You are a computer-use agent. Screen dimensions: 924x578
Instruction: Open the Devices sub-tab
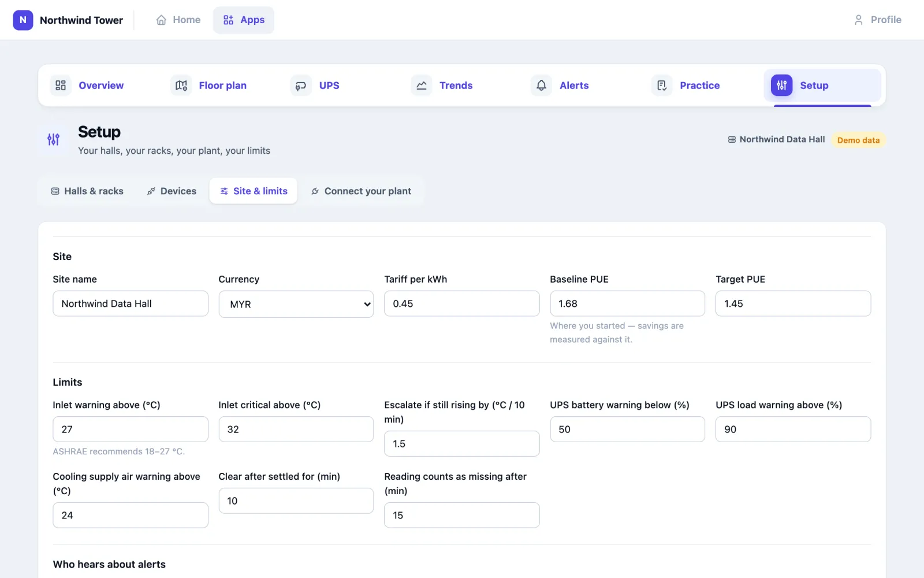tap(172, 191)
